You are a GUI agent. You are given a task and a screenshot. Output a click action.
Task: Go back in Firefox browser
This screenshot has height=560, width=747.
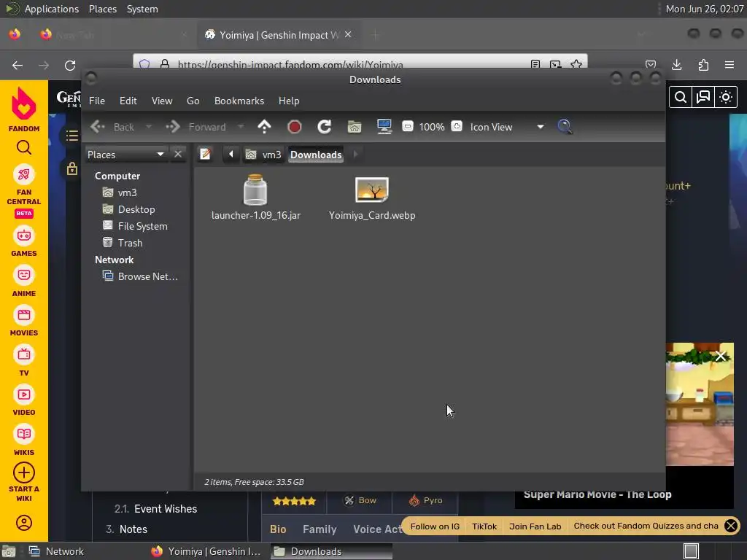(18, 65)
